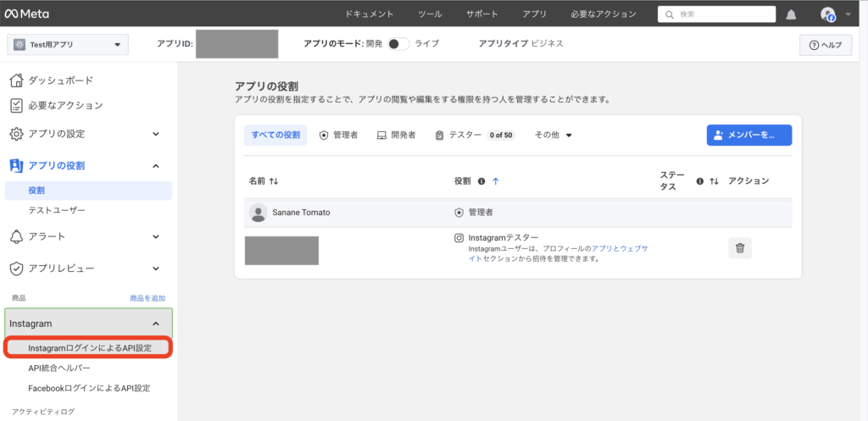
Task: Select 役割 in the sidebar
Action: pyautogui.click(x=88, y=191)
